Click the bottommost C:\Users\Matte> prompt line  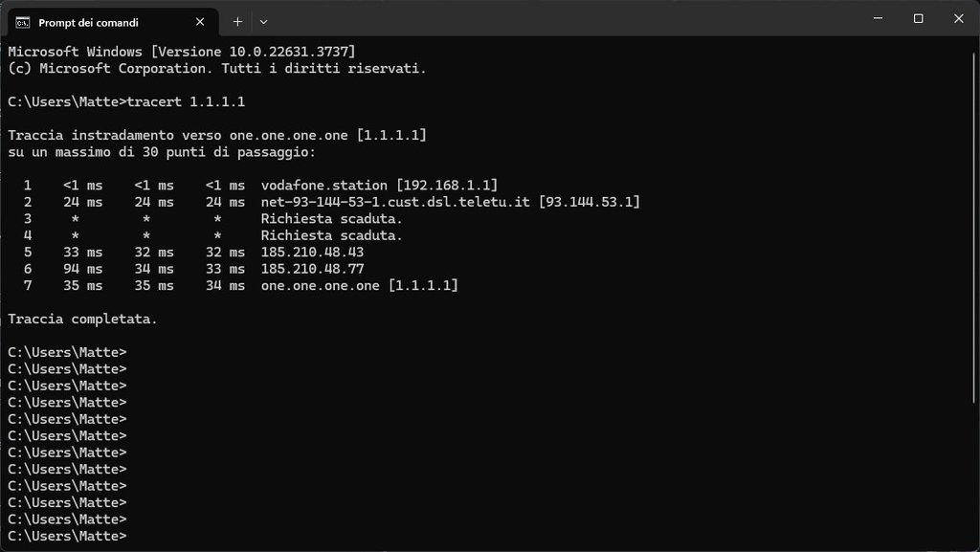click(68, 536)
